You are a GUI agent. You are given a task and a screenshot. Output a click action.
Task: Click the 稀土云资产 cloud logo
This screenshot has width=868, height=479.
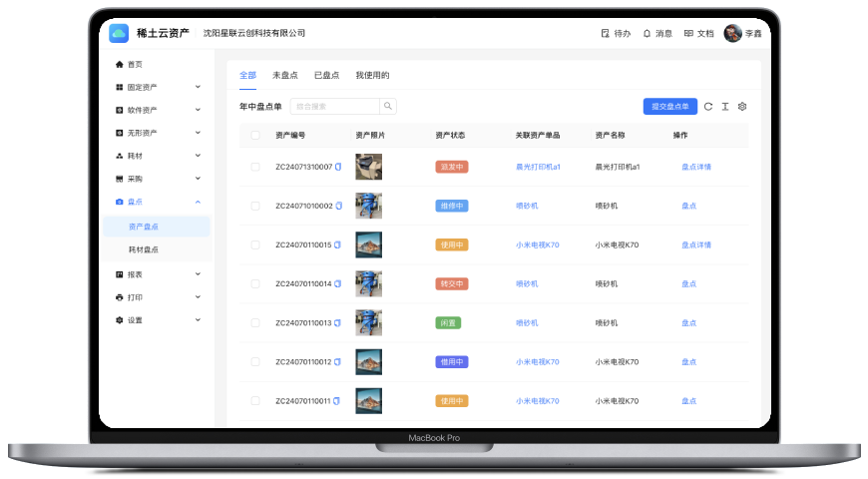coord(119,33)
